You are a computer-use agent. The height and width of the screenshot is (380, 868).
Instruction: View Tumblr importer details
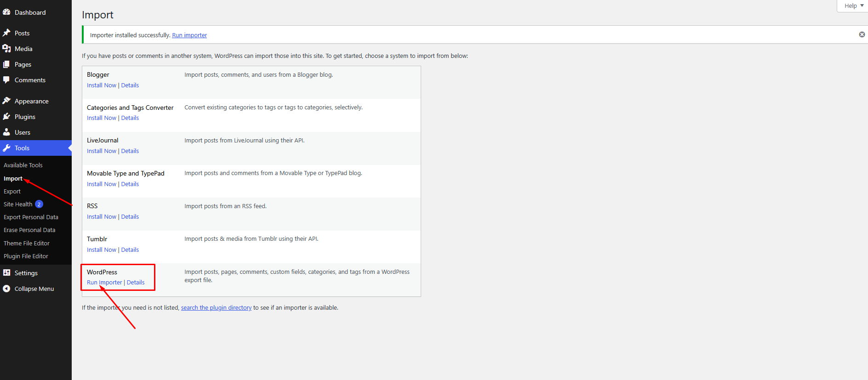pos(130,250)
